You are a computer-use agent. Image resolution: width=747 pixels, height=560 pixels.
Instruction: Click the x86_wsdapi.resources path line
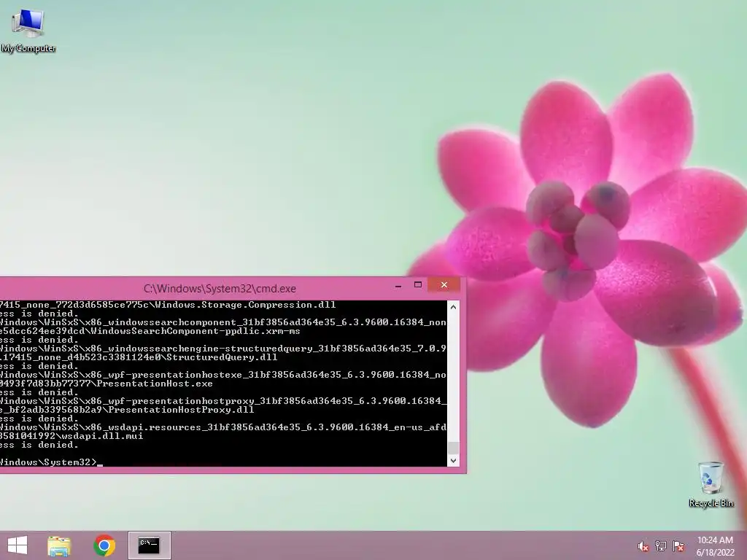223,427
